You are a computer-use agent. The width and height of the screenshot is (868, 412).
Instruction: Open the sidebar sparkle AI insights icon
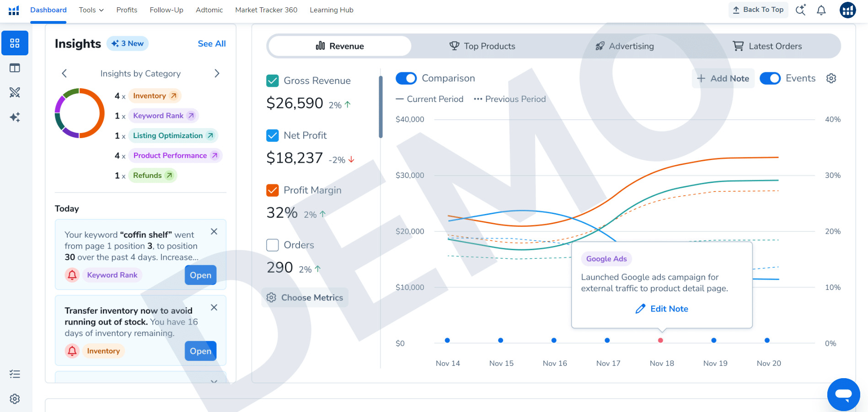[x=15, y=117]
